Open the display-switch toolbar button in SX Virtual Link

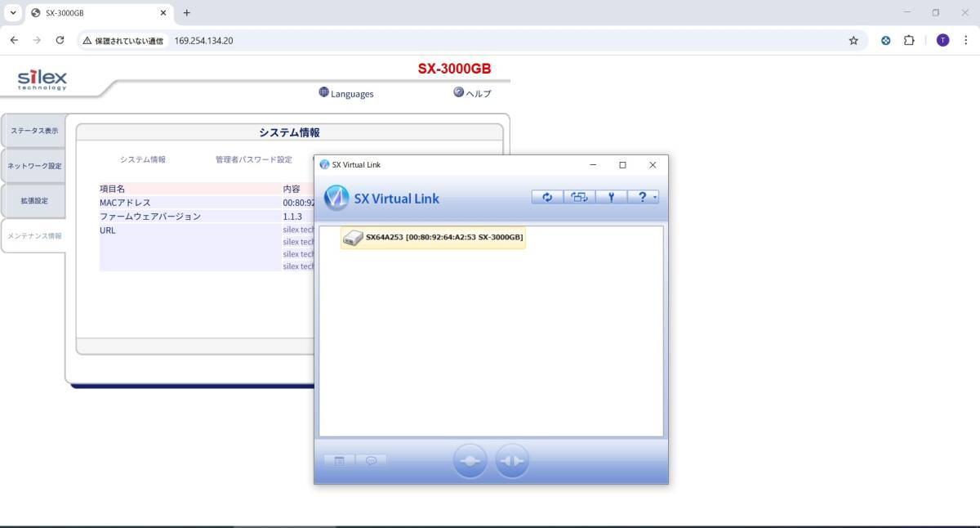(x=579, y=197)
